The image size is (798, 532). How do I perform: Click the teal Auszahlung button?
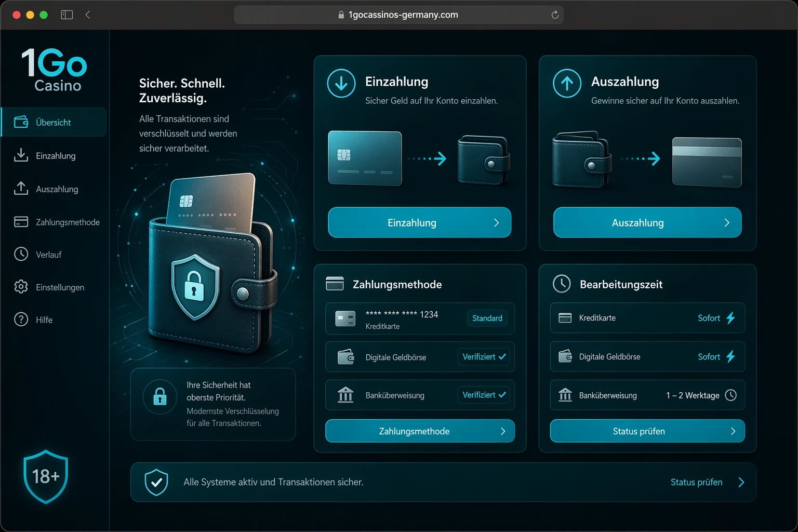pos(647,222)
